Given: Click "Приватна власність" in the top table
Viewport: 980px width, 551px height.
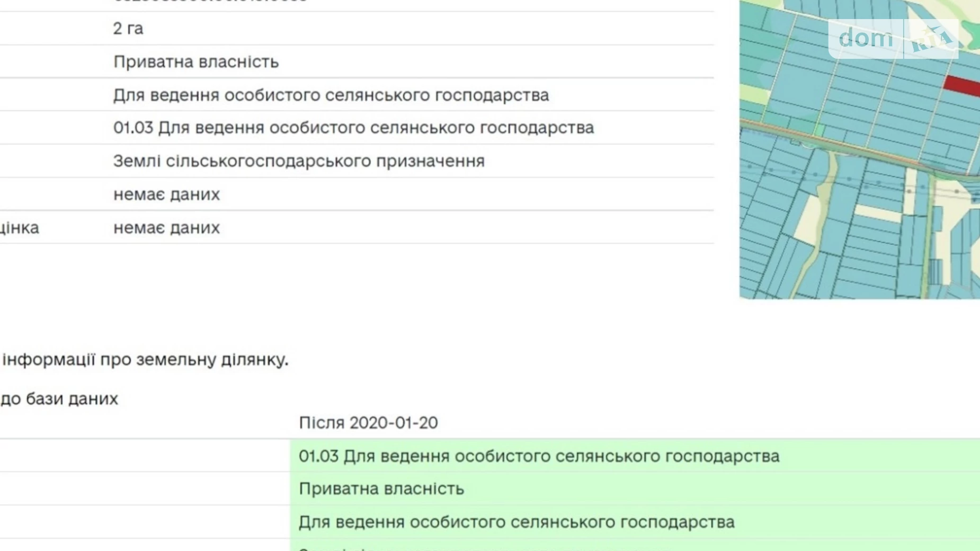Looking at the screenshot, I should click(x=196, y=62).
